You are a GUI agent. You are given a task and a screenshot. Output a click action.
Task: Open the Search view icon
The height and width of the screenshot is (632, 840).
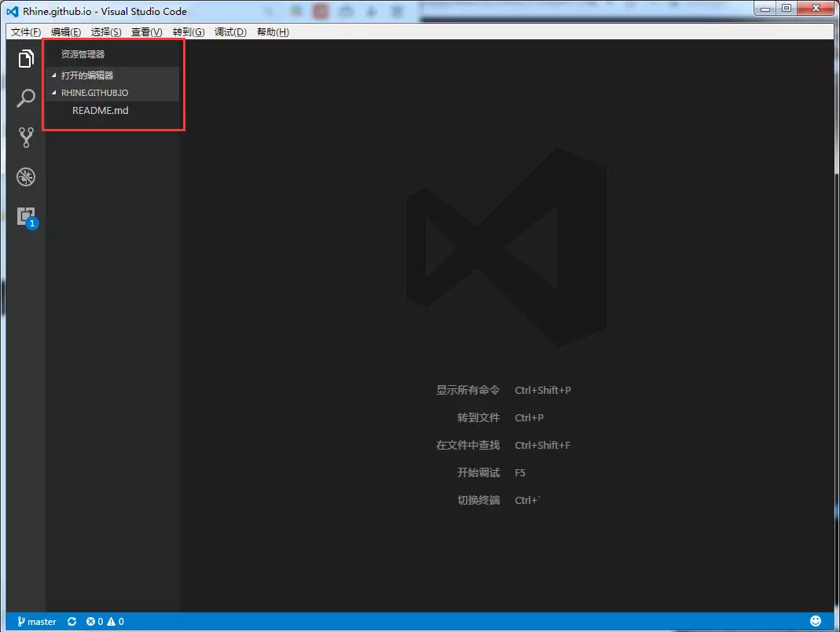coord(26,98)
